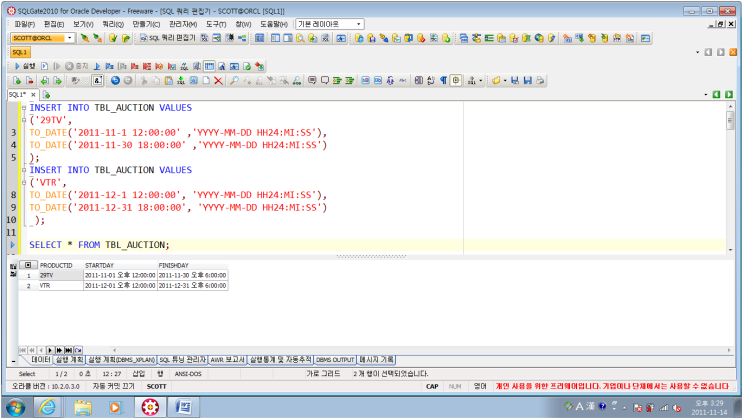Toggle the highlighted ampersand option button
Image resolution: width=743 pixels, height=419 pixels.
click(97, 81)
